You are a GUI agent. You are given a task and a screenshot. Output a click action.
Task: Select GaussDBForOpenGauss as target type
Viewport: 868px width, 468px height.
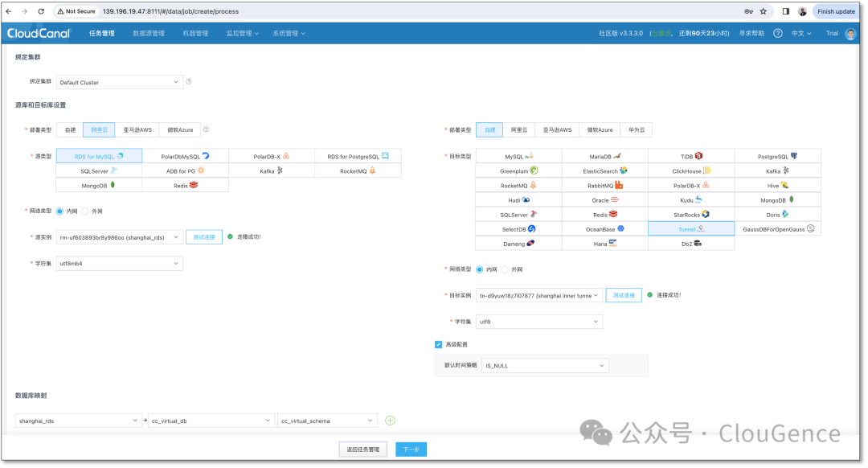click(x=778, y=228)
